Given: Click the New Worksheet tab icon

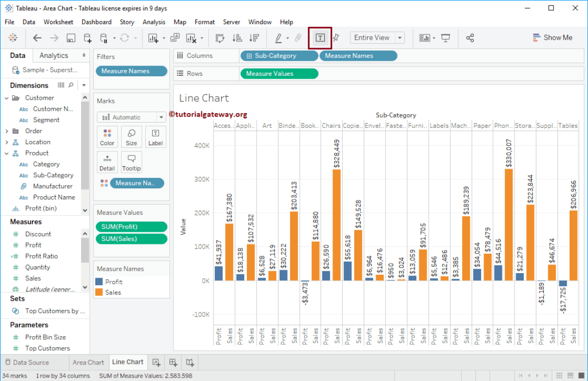Looking at the screenshot, I should pos(156,362).
